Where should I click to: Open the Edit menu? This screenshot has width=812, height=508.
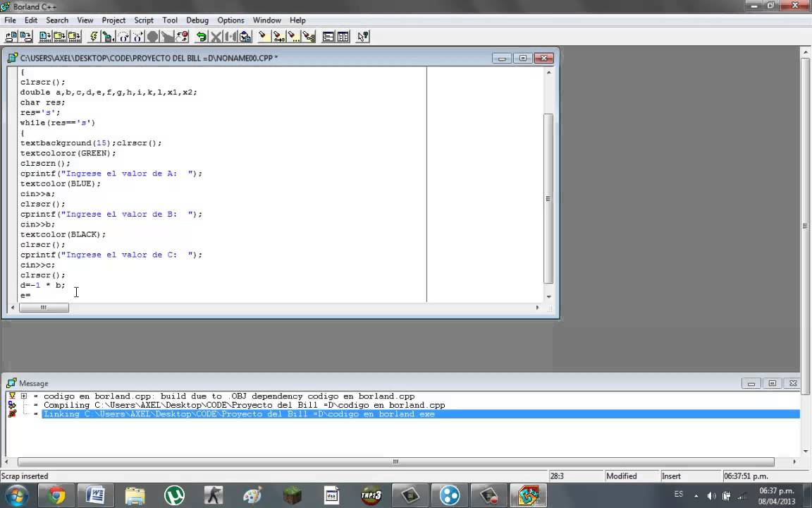click(30, 20)
